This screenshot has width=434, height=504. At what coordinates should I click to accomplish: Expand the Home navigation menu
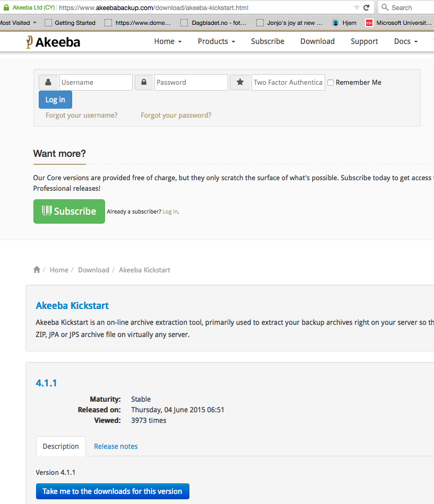(x=168, y=41)
